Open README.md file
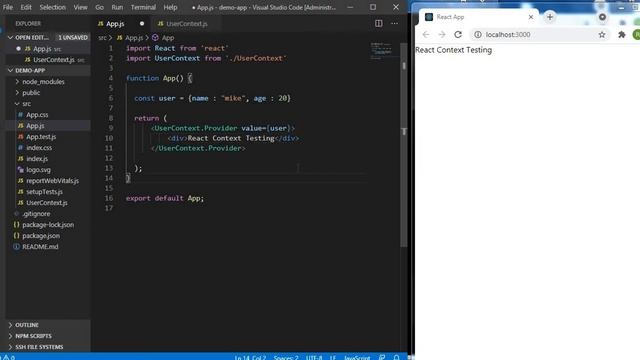640x360 pixels. click(x=40, y=247)
